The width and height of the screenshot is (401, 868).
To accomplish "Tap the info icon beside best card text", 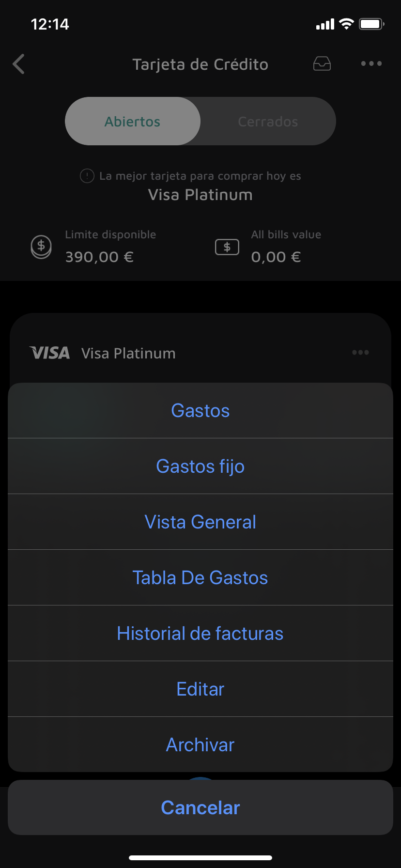I will (87, 176).
